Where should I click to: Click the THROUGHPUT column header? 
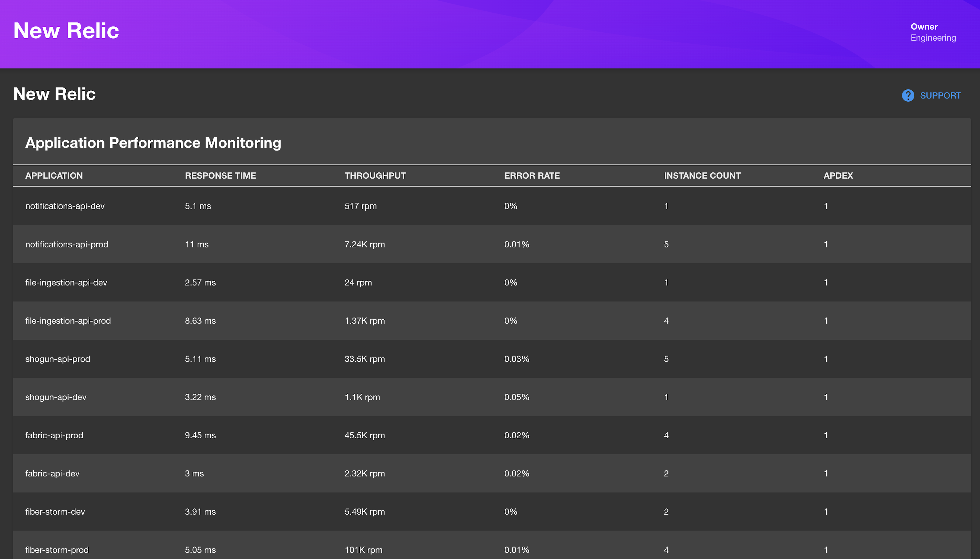click(x=375, y=175)
